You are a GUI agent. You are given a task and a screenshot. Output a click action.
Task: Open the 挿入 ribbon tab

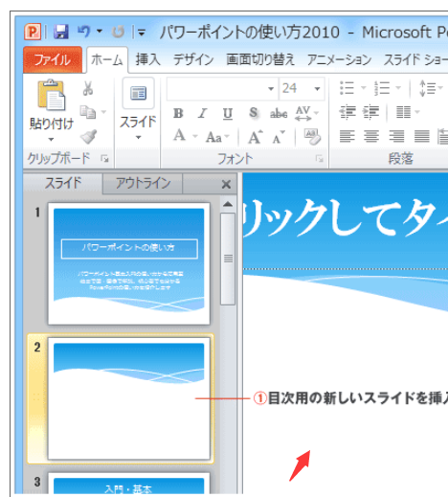tap(147, 59)
